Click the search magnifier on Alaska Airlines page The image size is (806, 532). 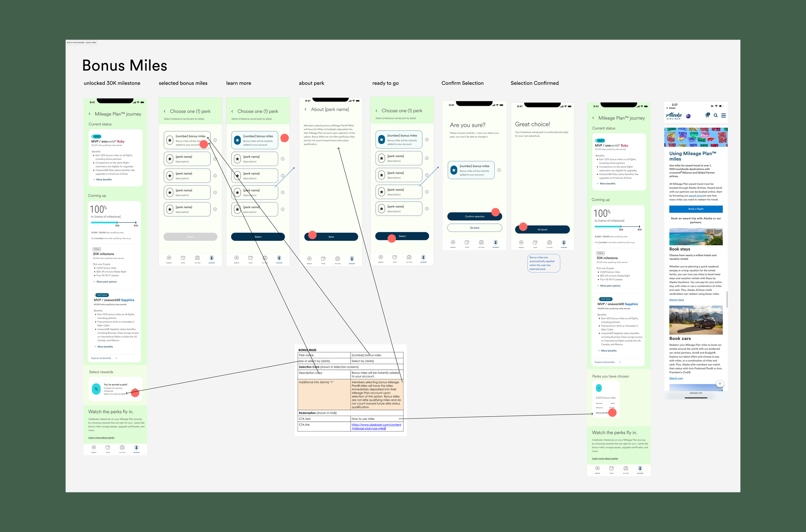(715, 116)
